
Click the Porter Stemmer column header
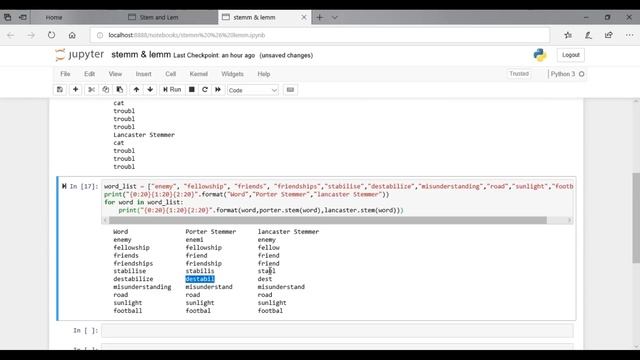211,231
